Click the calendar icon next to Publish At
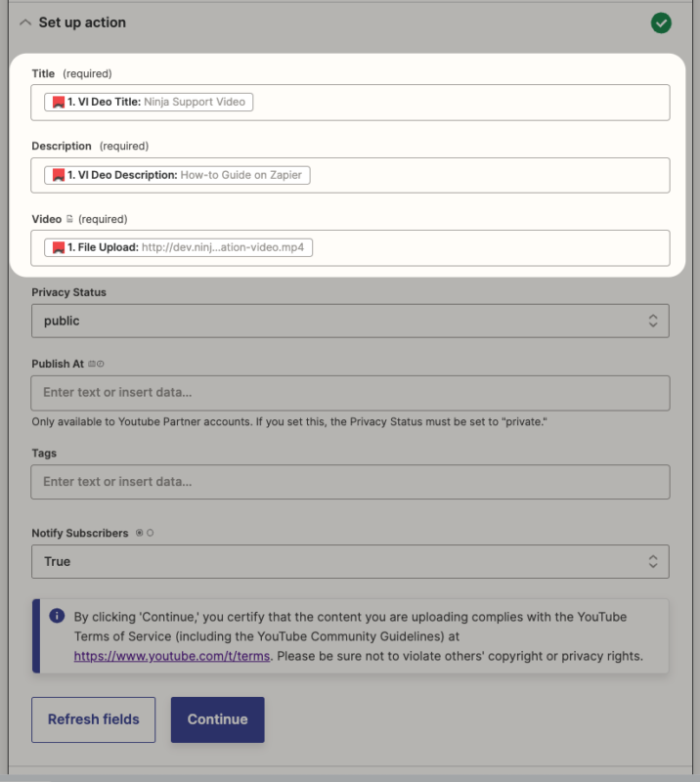 (91, 363)
